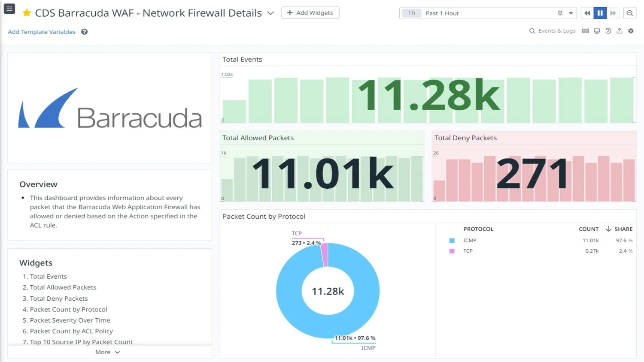The image size is (644, 362).
Task: Zoom out the time range with magnifier icon
Action: tap(629, 13)
